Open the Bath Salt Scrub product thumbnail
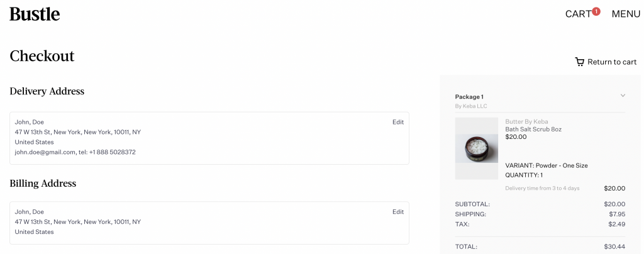 (x=477, y=148)
